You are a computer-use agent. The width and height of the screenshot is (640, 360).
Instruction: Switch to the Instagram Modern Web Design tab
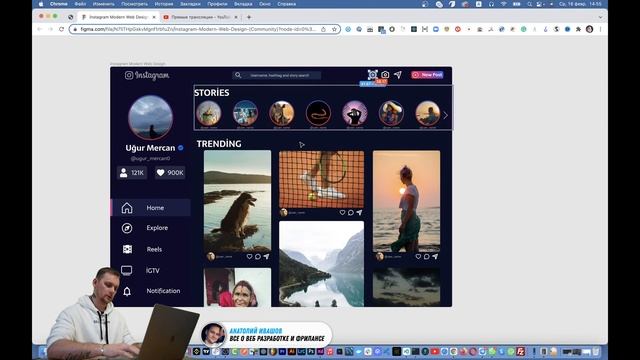(118, 17)
